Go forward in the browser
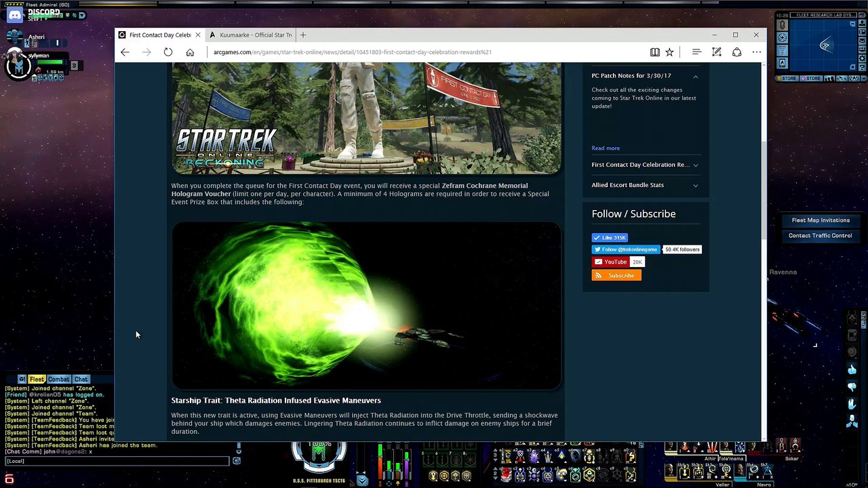 pos(146,52)
